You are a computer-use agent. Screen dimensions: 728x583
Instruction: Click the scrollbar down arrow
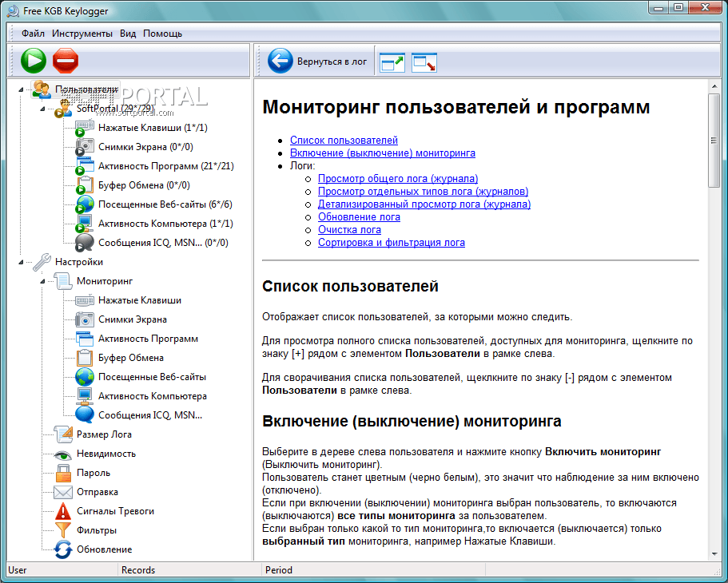(x=714, y=553)
